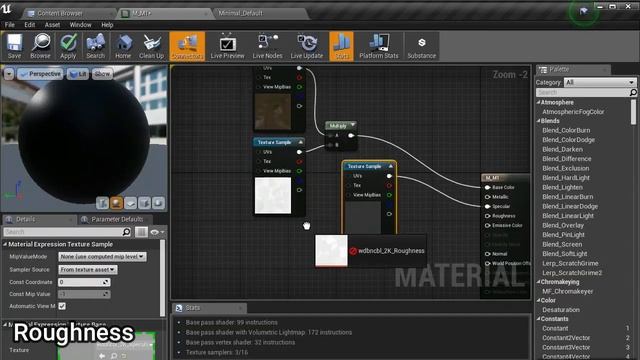Viewport: 640px width, 360px height.
Task: Open the File menu
Action: [x=10, y=25]
